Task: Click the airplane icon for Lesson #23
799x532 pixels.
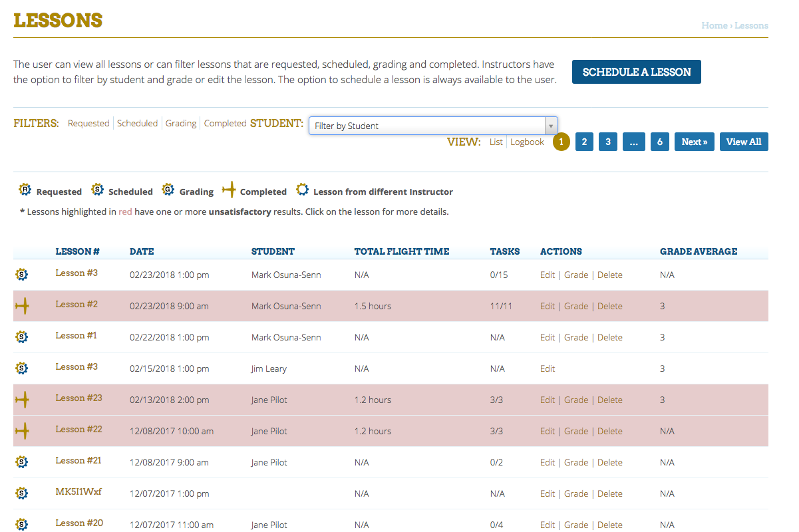Action: coord(23,400)
